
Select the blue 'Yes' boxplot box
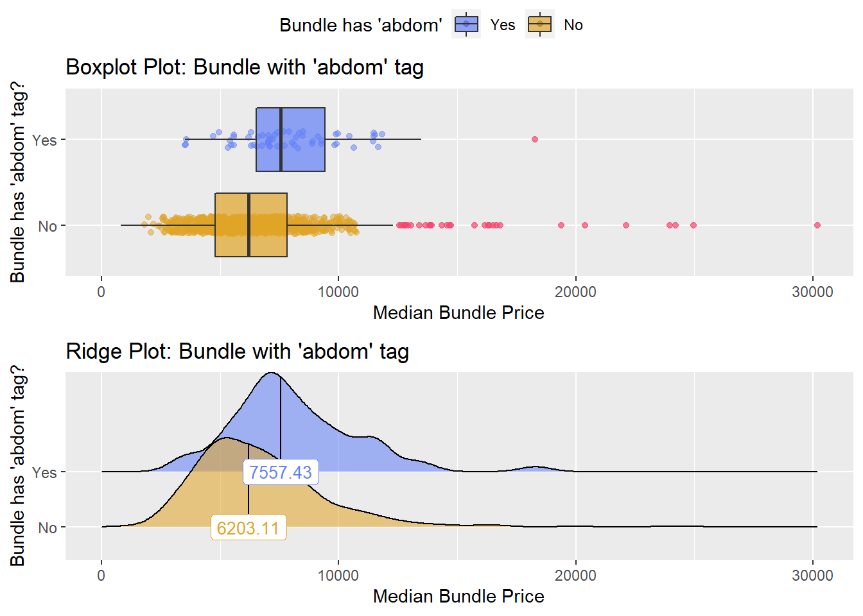click(291, 139)
